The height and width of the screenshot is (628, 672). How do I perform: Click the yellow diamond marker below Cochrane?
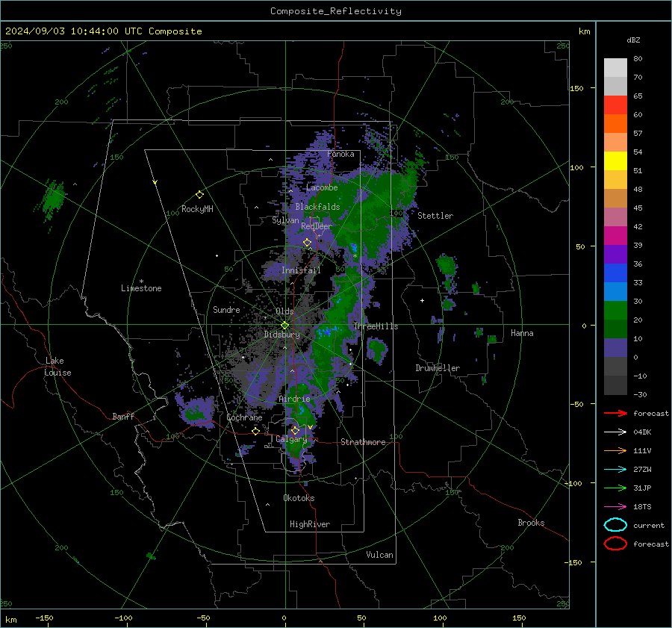point(256,431)
